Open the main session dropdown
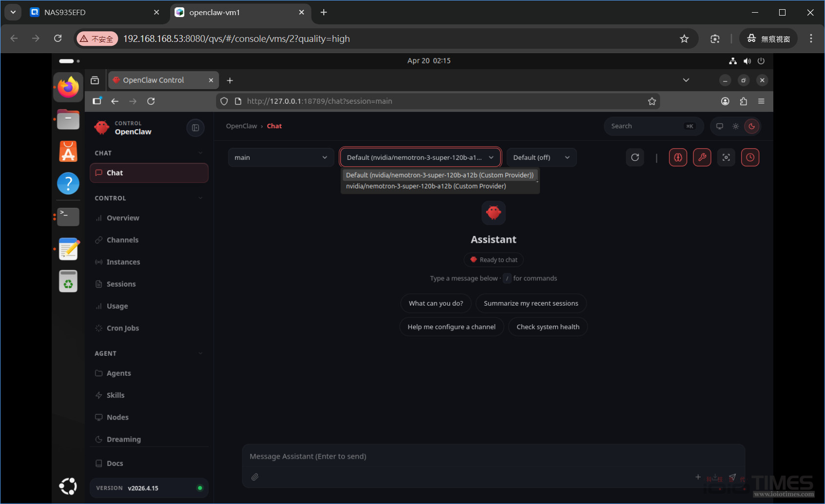 pyautogui.click(x=281, y=157)
